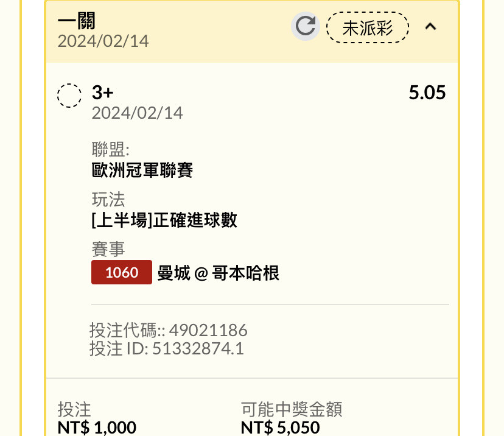Click the 可能中獎金額 label
This screenshot has width=504, height=436.
point(292,409)
